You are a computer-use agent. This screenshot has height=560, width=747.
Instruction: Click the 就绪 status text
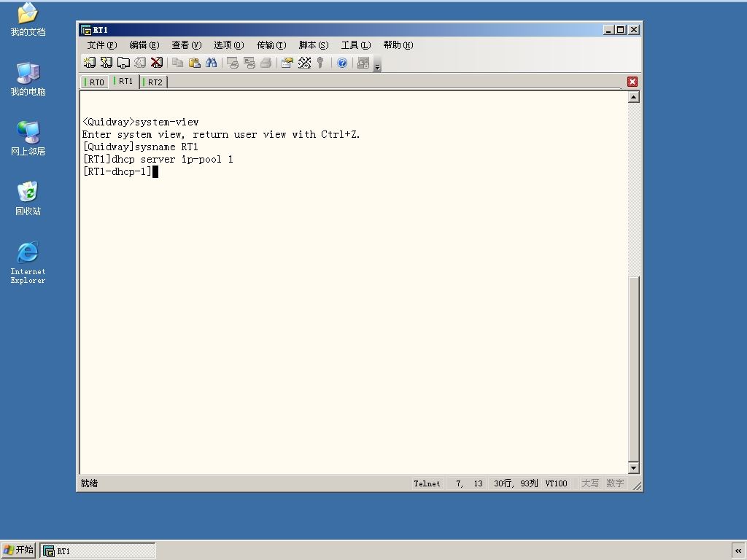tap(89, 483)
